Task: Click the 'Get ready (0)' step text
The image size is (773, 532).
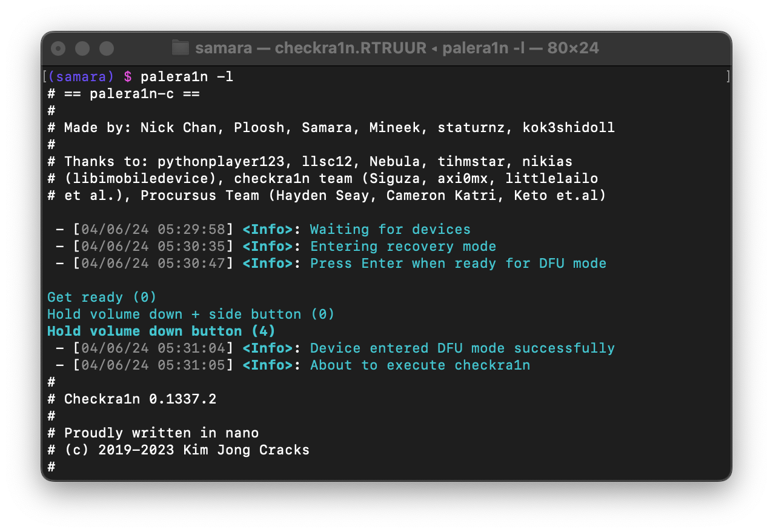Action: 101,297
